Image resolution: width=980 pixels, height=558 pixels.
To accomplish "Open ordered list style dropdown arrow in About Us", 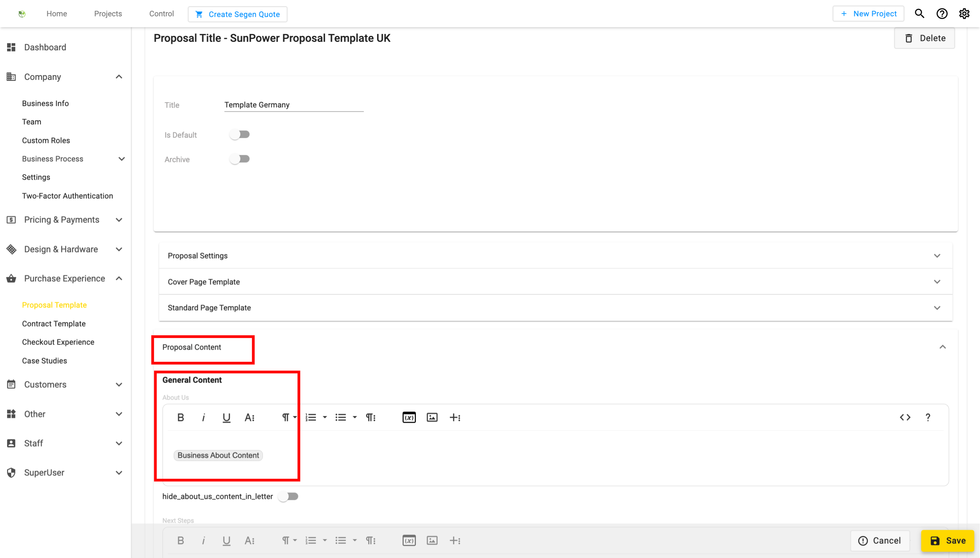I will point(325,417).
